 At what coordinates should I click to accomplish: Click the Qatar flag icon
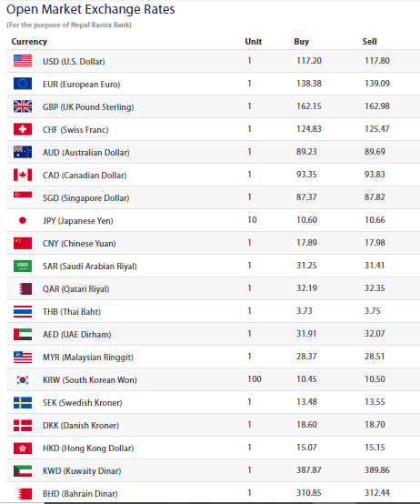pyautogui.click(x=23, y=288)
